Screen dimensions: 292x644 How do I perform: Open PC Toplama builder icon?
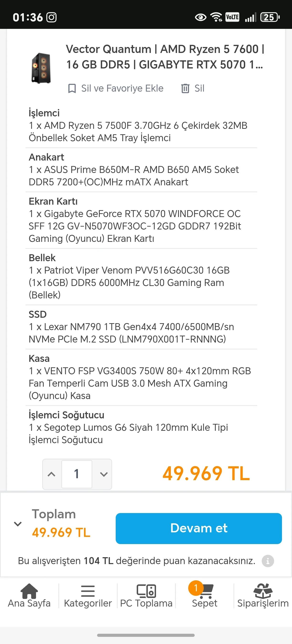(x=146, y=591)
